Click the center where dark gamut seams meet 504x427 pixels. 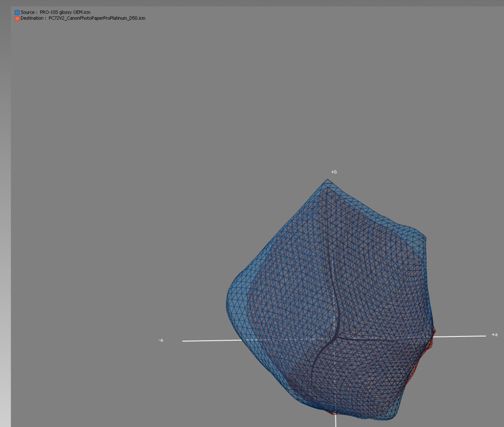click(x=335, y=337)
